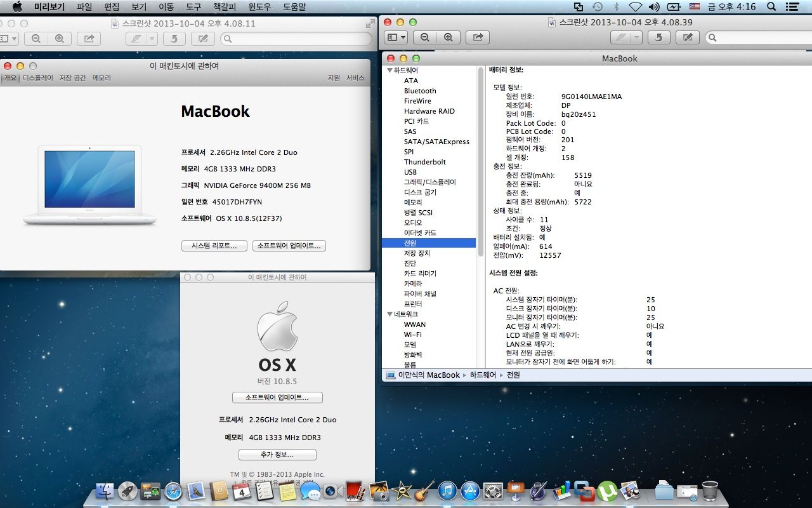The height and width of the screenshot is (508, 812).
Task: Click the 추가 정보... button
Action: (277, 455)
